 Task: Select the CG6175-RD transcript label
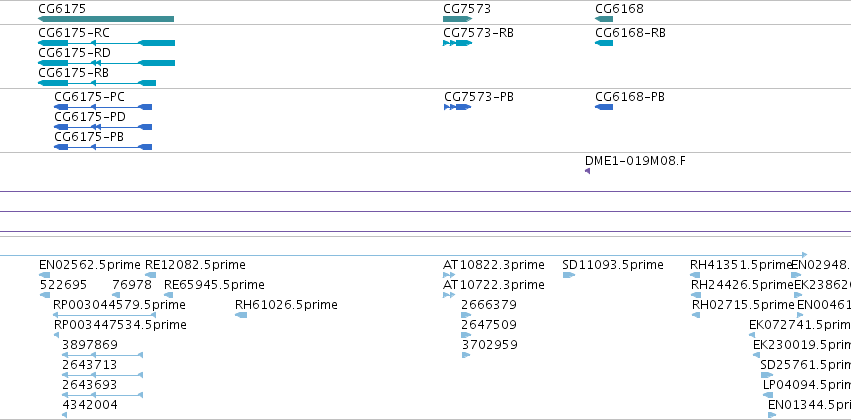click(74, 53)
